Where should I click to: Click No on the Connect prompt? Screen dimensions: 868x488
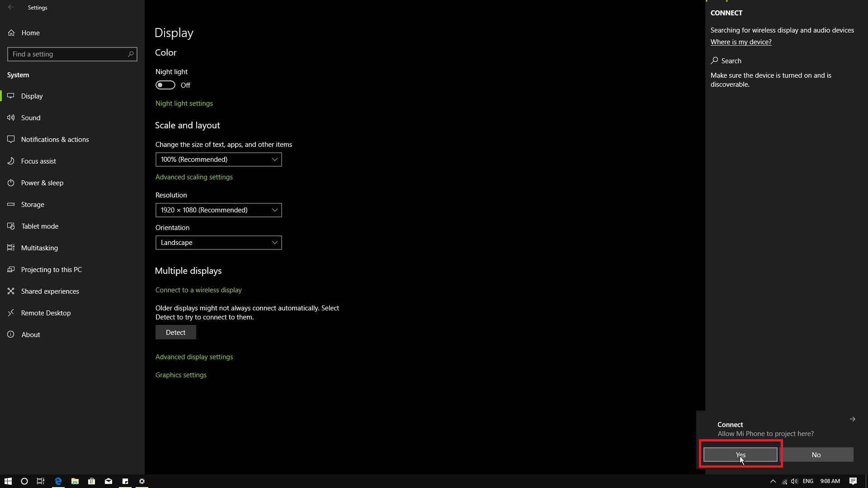click(x=816, y=455)
